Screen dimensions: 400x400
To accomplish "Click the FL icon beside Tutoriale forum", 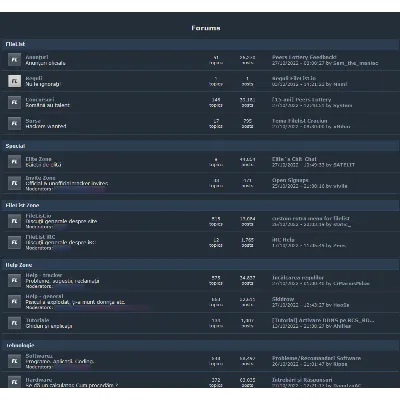I will 14,323.
